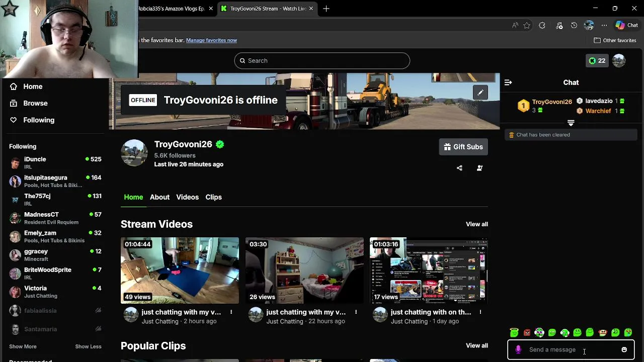Open iDuncle channel in Following list

click(x=55, y=162)
